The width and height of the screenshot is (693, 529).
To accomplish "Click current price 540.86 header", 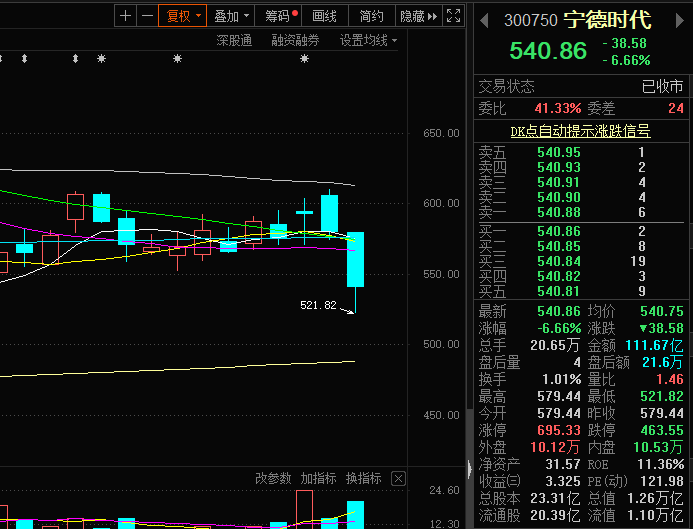I will coord(548,50).
